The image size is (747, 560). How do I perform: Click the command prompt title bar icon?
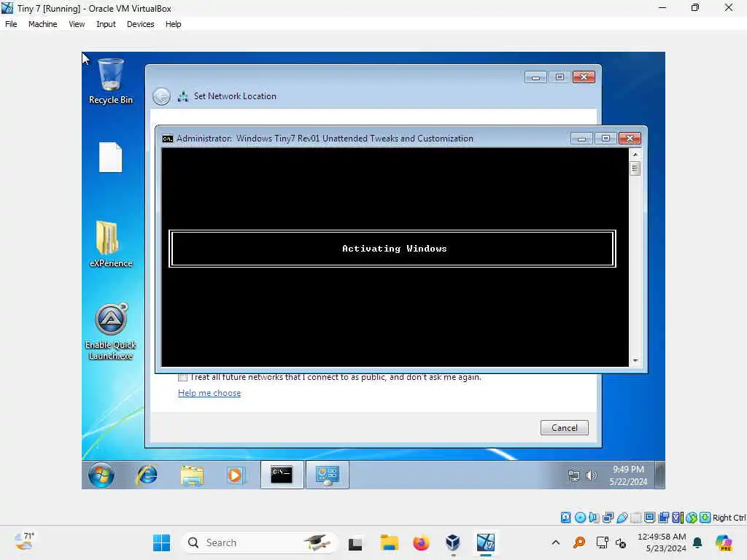pos(168,139)
